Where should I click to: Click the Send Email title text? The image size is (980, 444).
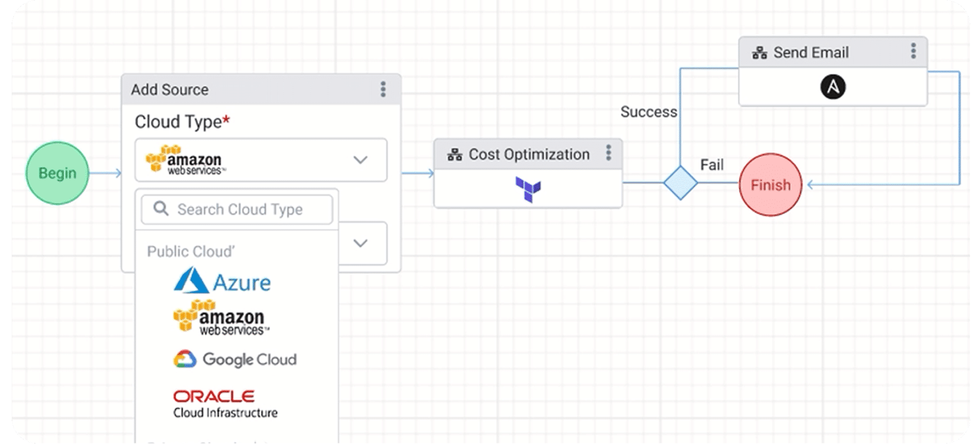tap(811, 52)
